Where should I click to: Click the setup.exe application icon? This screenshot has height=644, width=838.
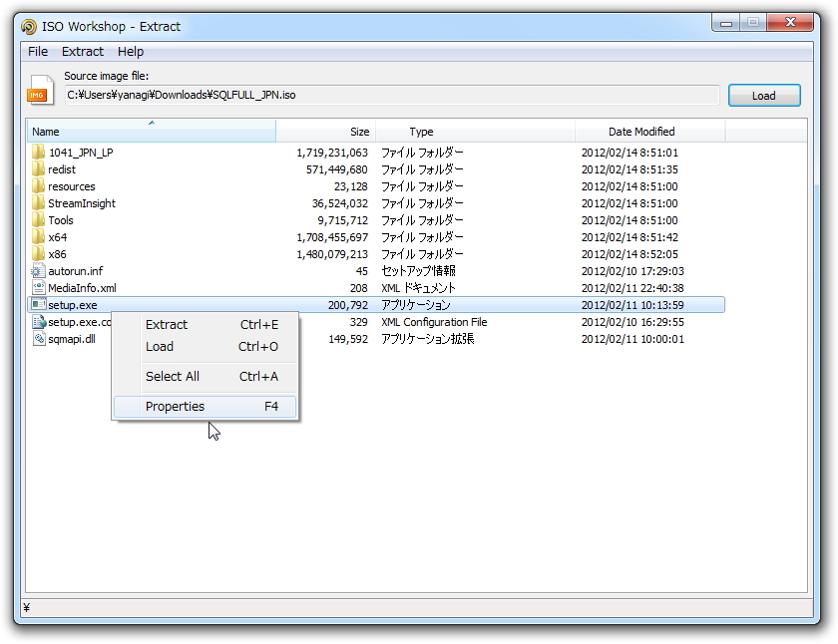[x=39, y=305]
